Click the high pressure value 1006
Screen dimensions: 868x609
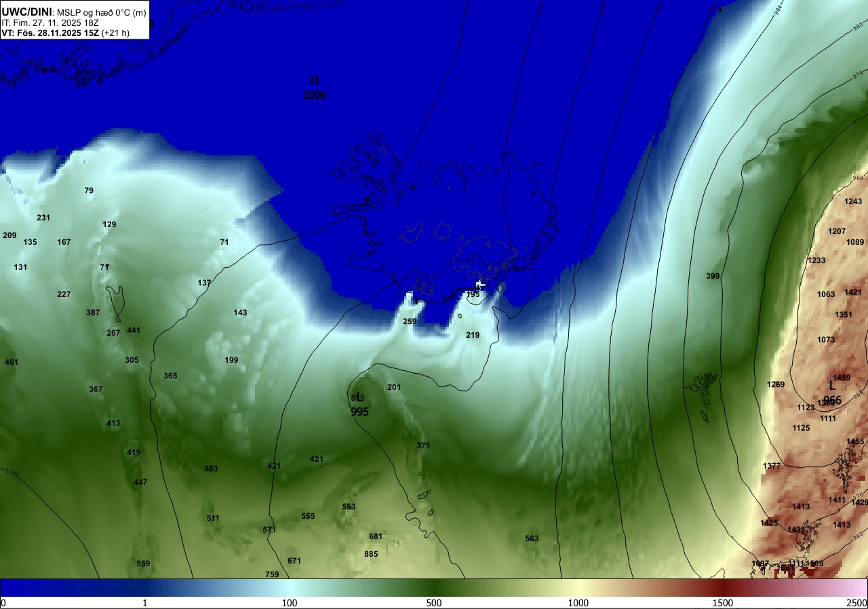click(x=314, y=96)
